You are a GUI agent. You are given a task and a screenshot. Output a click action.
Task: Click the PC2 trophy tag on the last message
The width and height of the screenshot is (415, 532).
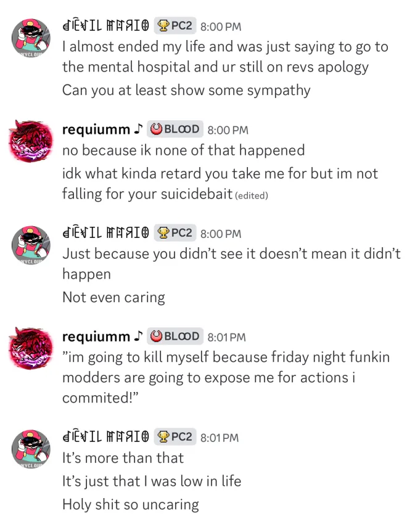[x=175, y=436]
